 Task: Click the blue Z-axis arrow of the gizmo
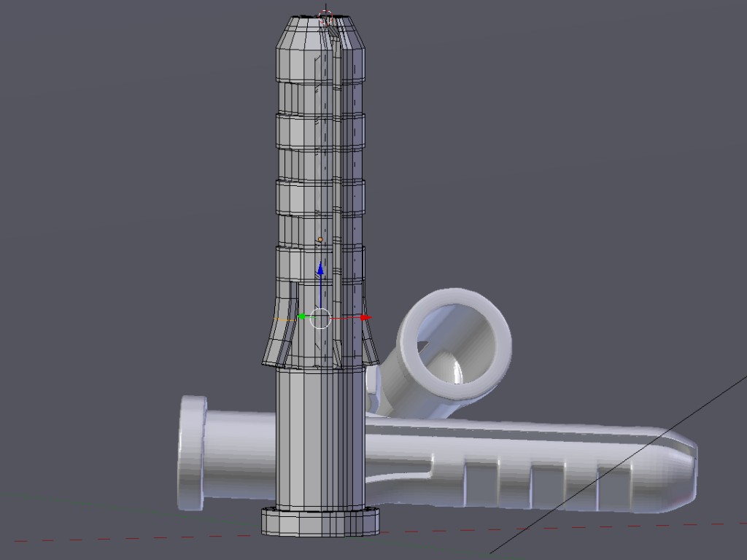[x=320, y=271]
